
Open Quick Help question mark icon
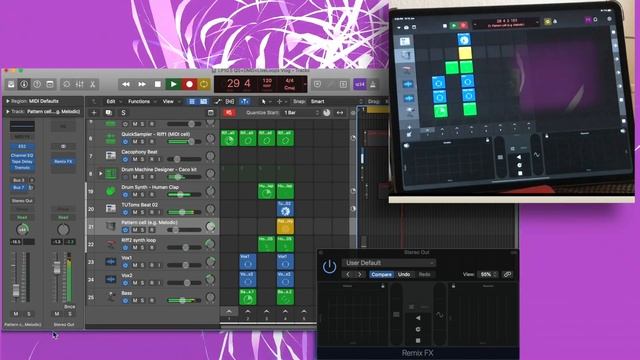pyautogui.click(x=37, y=84)
